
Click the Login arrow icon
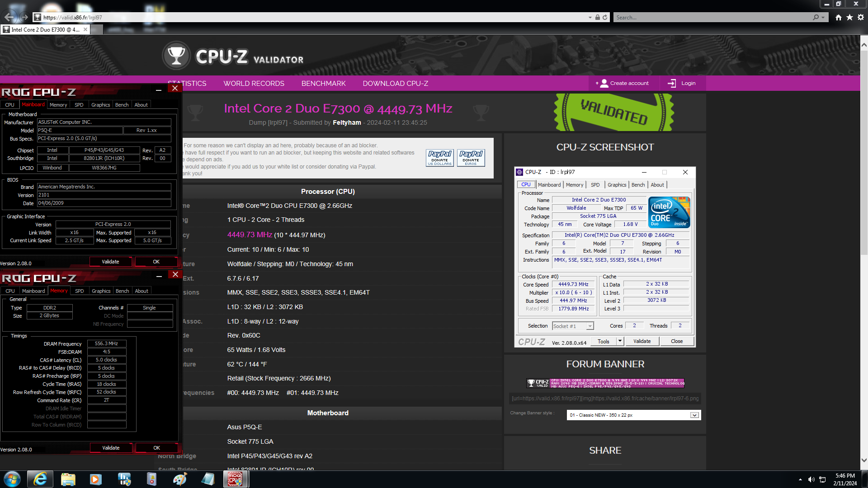tap(672, 83)
